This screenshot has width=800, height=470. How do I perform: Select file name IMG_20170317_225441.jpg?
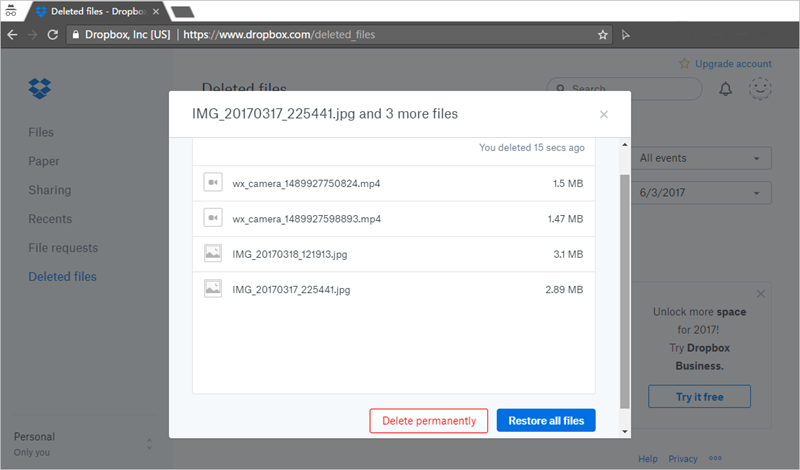(291, 290)
